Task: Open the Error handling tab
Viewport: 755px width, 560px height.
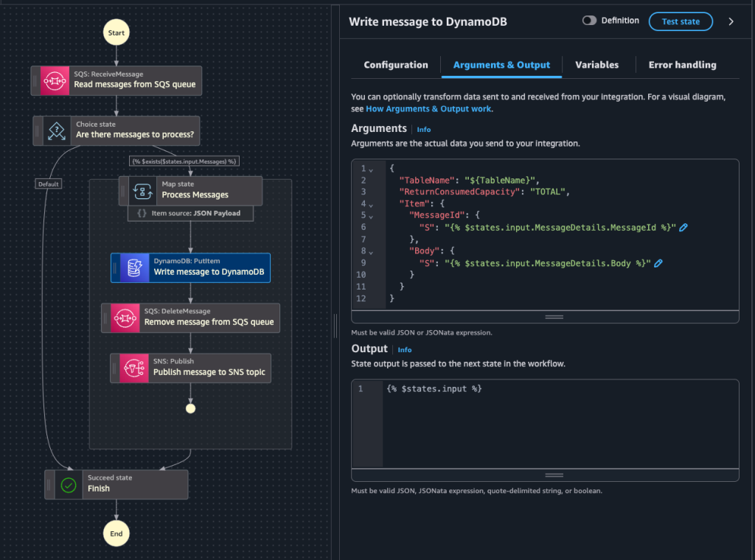Action: click(x=682, y=65)
